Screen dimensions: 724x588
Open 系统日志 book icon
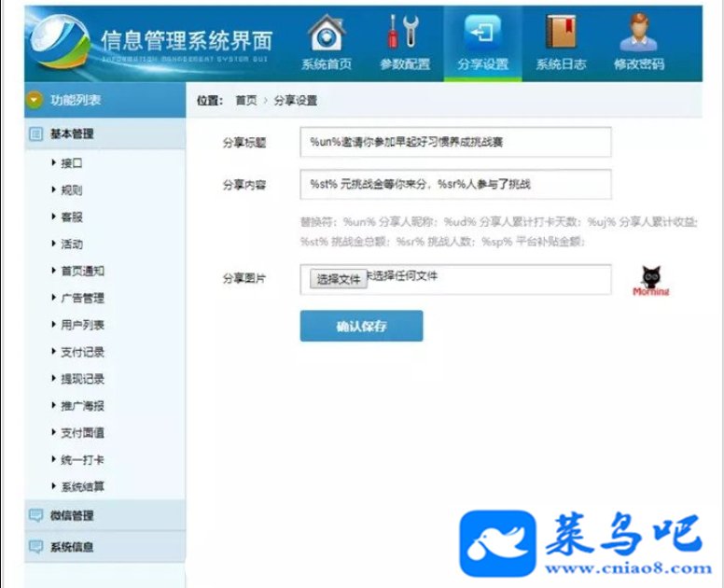pos(561,32)
